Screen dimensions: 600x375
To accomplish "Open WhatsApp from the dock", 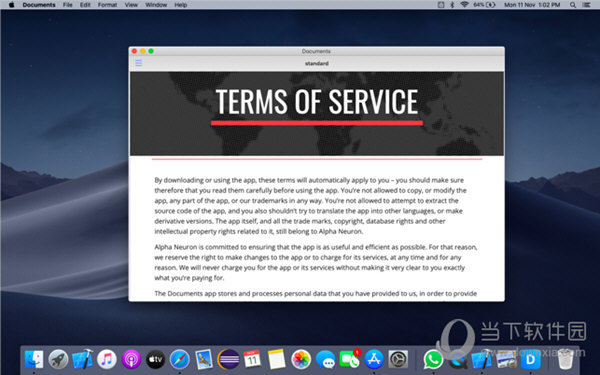I will [433, 360].
